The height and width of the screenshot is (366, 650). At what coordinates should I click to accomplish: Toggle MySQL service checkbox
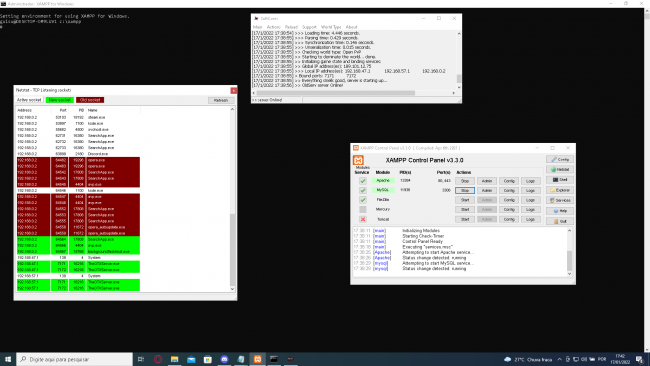coord(363,191)
